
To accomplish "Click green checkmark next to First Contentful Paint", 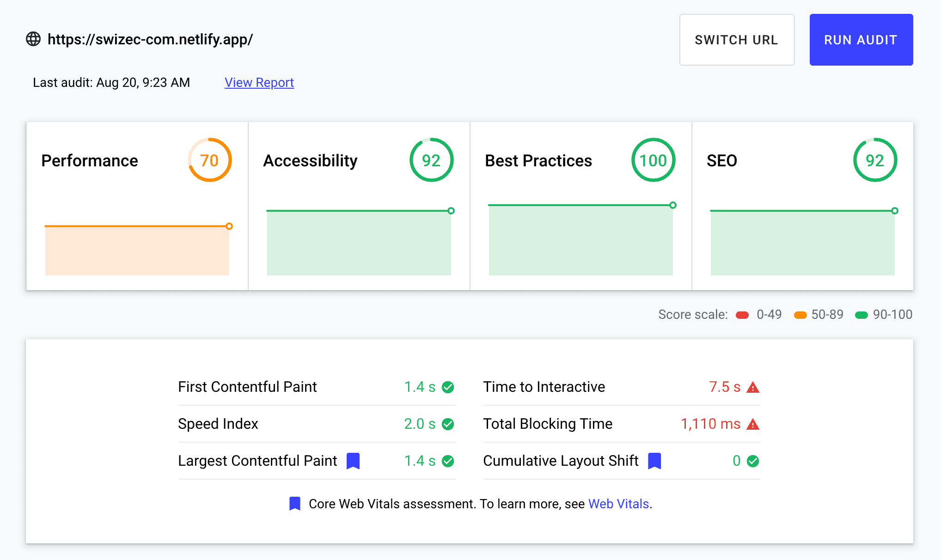I will [448, 387].
